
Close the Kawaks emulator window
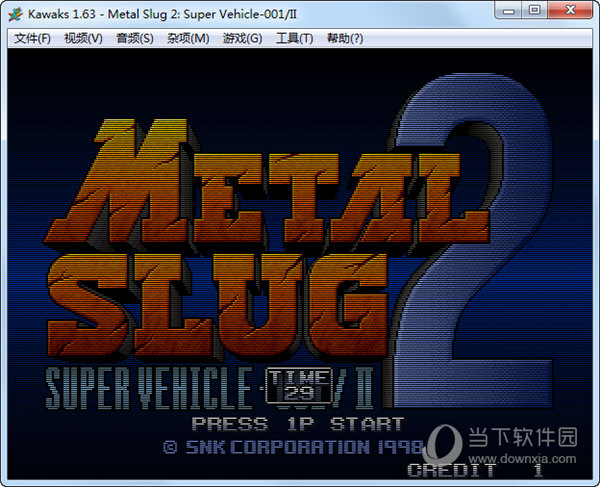tap(570, 10)
